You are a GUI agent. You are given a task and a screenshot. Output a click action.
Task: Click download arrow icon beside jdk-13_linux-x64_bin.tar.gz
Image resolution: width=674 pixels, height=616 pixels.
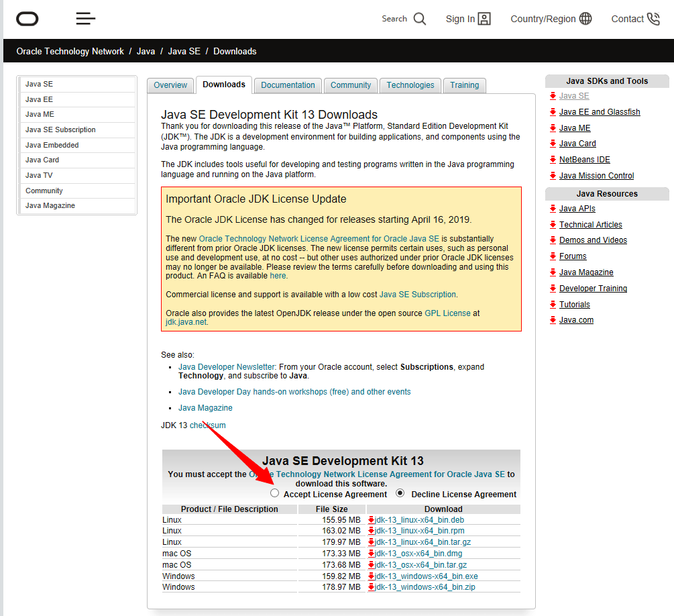371,542
